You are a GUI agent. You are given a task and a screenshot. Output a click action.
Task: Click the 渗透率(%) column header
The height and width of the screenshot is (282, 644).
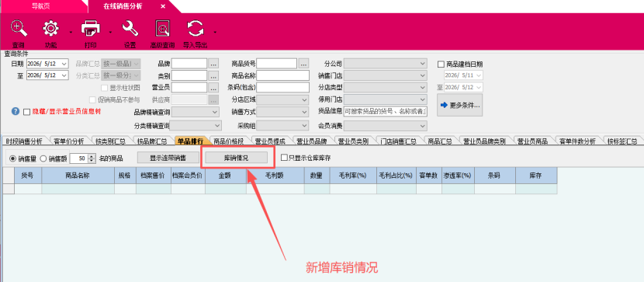(x=458, y=176)
